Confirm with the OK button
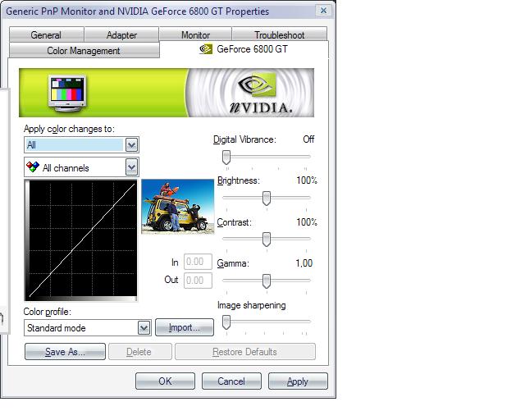The height and width of the screenshot is (420, 525). [x=165, y=381]
